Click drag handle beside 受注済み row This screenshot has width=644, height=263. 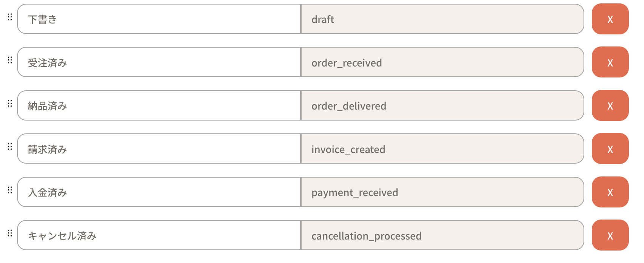[10, 60]
